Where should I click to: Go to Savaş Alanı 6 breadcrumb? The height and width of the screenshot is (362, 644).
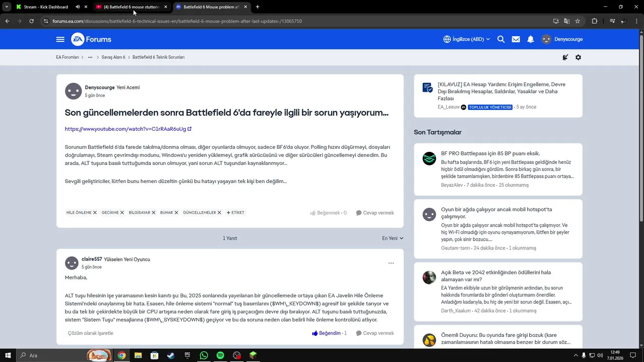tap(113, 57)
